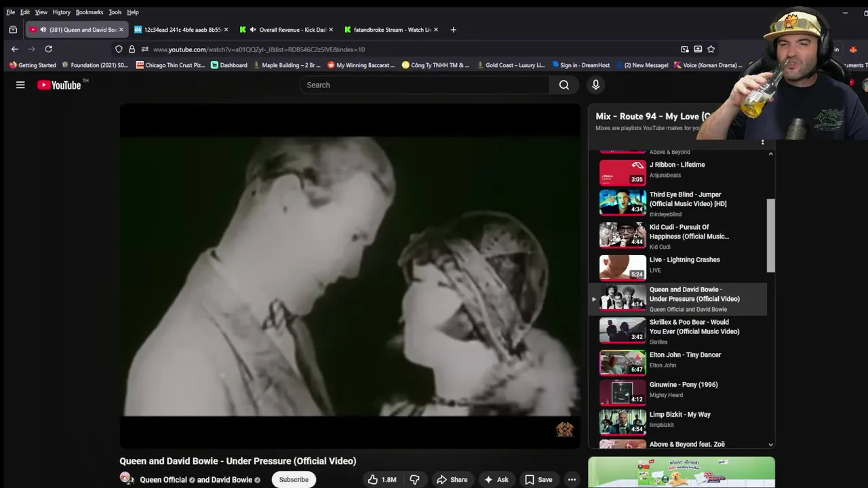Open more actions ellipsis below the video

pyautogui.click(x=572, y=479)
